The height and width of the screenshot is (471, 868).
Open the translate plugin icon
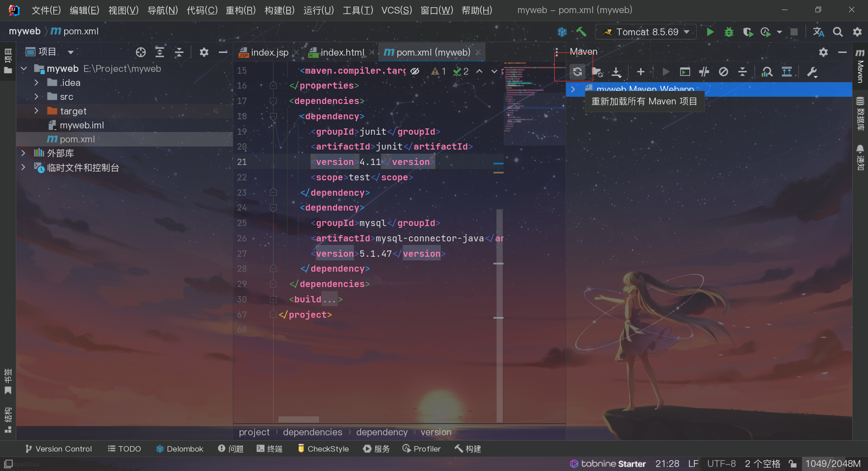(x=818, y=32)
